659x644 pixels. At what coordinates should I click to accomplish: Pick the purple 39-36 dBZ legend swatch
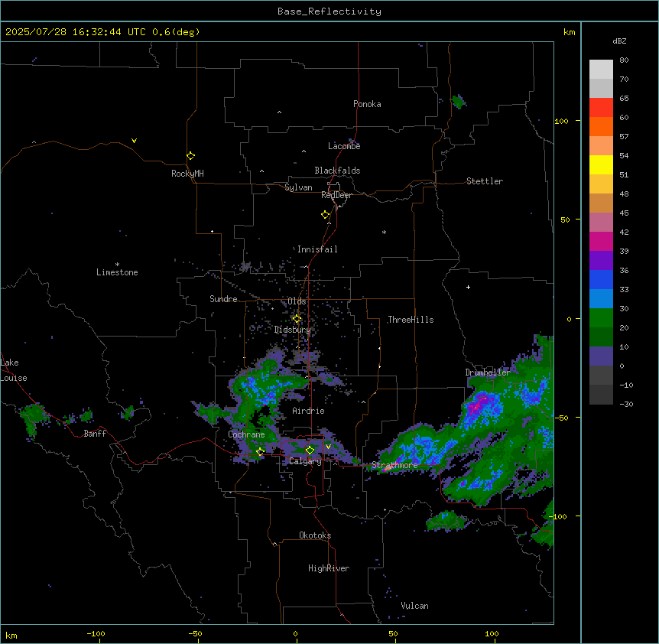[x=601, y=260]
